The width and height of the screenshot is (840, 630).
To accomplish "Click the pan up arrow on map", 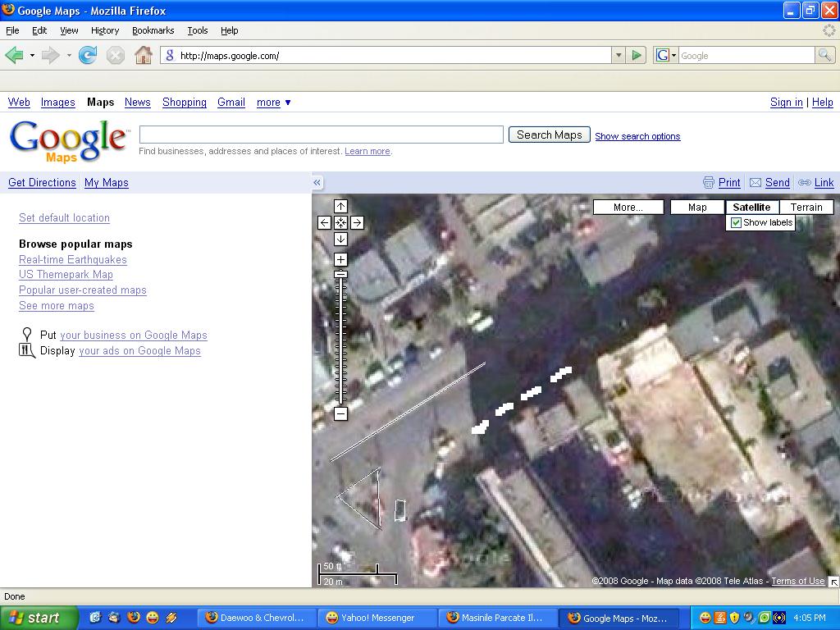I will (x=340, y=207).
